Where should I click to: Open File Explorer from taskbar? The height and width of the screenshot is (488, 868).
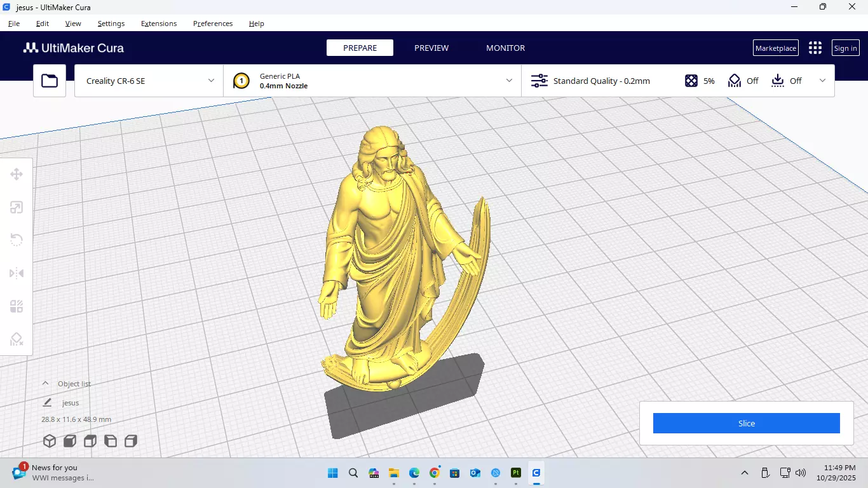pos(394,473)
